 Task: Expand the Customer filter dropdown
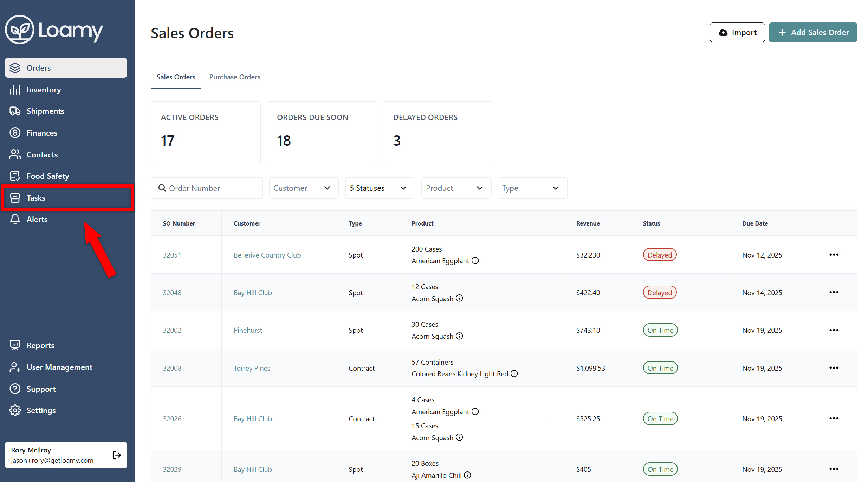(304, 188)
